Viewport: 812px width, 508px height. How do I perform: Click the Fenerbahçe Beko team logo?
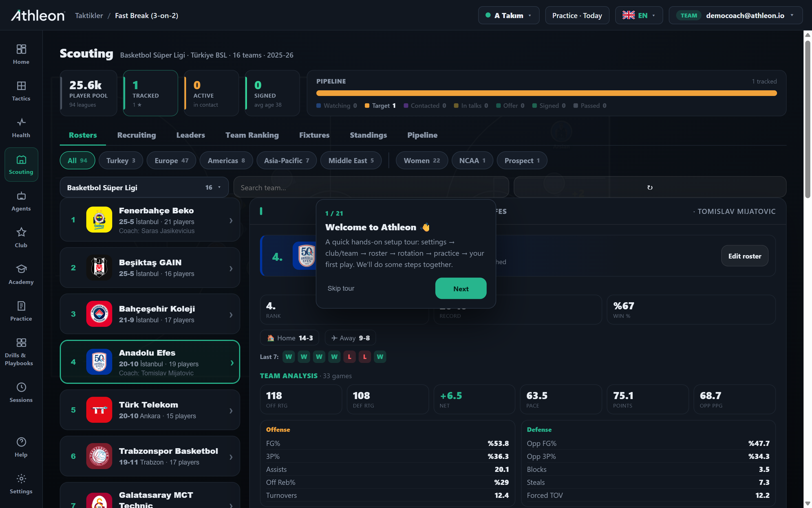click(99, 220)
